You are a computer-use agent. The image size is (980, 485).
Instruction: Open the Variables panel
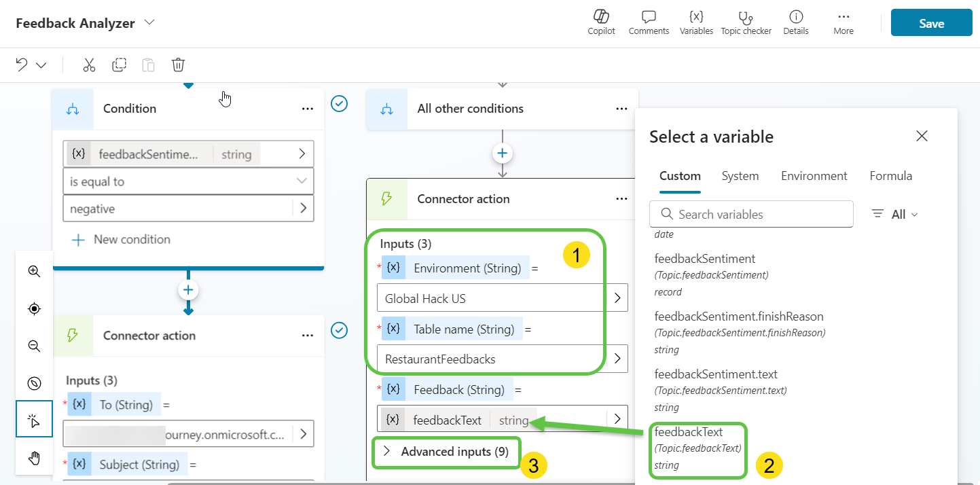click(x=696, y=22)
